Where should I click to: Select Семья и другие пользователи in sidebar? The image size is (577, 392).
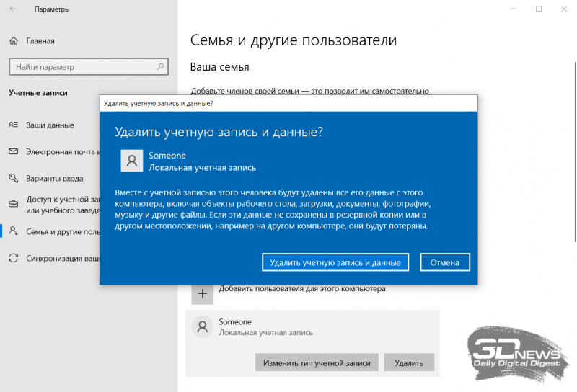click(x=61, y=231)
